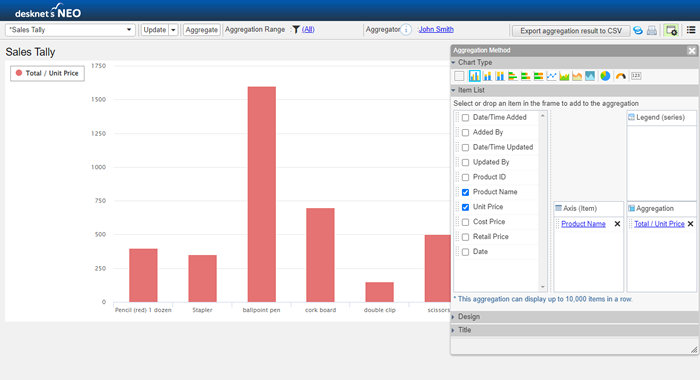The image size is (700, 380).
Task: Enable the Retail Price checkbox
Action: point(465,237)
